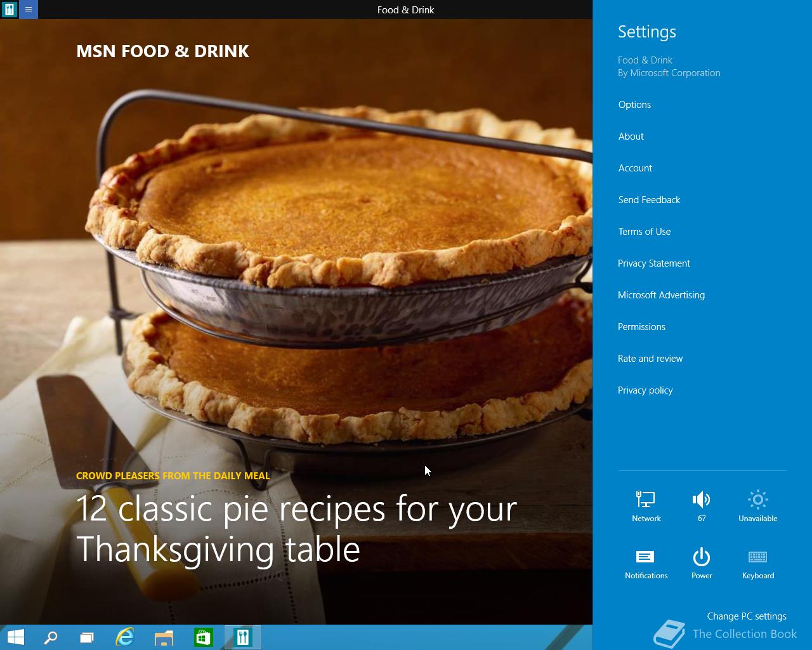This screenshot has width=812, height=650.
Task: Click Change PC settings link
Action: (747, 616)
